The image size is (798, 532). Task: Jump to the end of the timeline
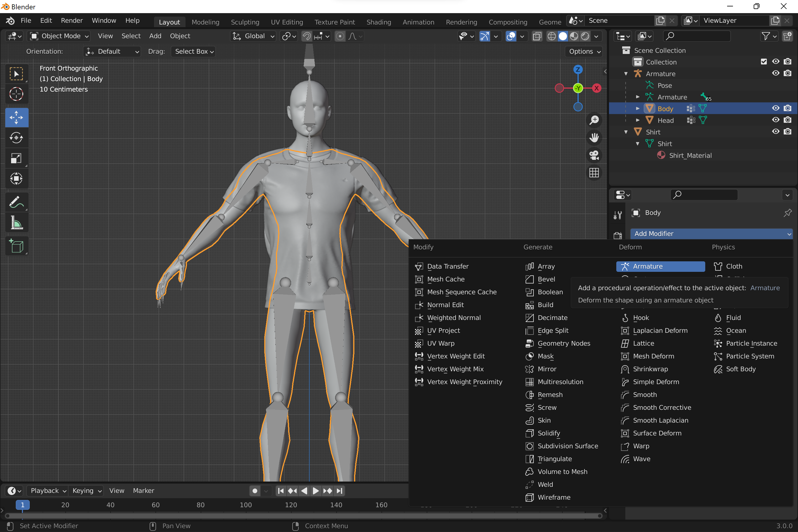click(339, 491)
